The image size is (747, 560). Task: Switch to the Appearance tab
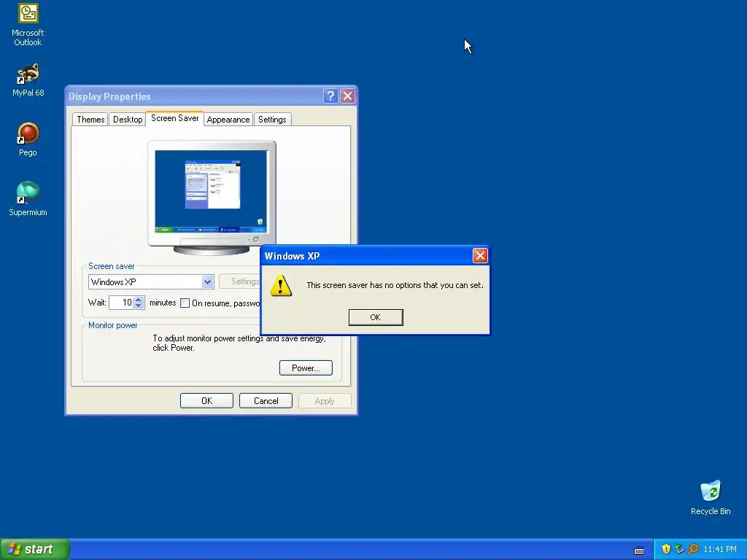(x=228, y=120)
